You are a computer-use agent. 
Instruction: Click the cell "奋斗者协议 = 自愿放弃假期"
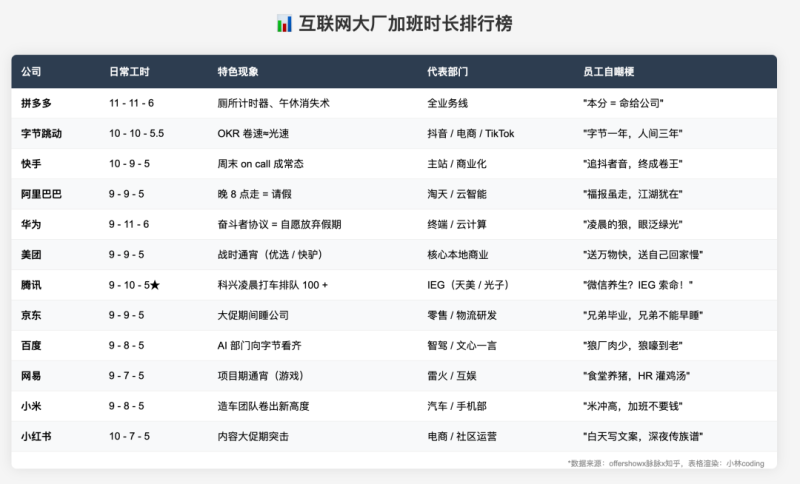tap(280, 224)
